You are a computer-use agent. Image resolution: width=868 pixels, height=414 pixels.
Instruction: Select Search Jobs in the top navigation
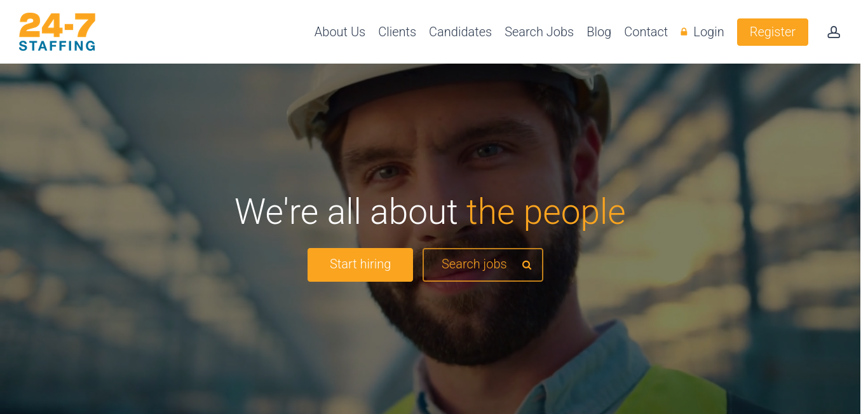[539, 32]
